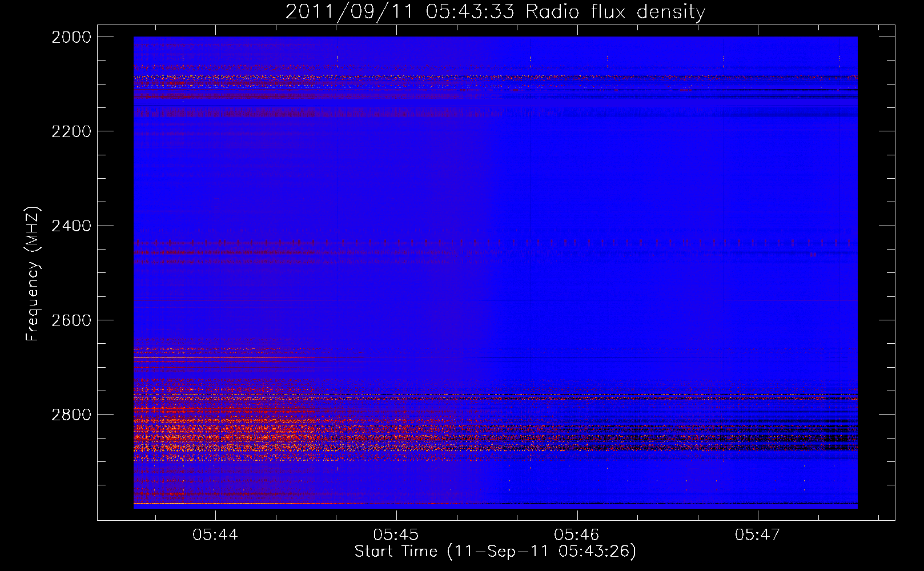Click the 05:46 time tick label
Image resolution: width=924 pixels, height=571 pixels.
(x=577, y=535)
